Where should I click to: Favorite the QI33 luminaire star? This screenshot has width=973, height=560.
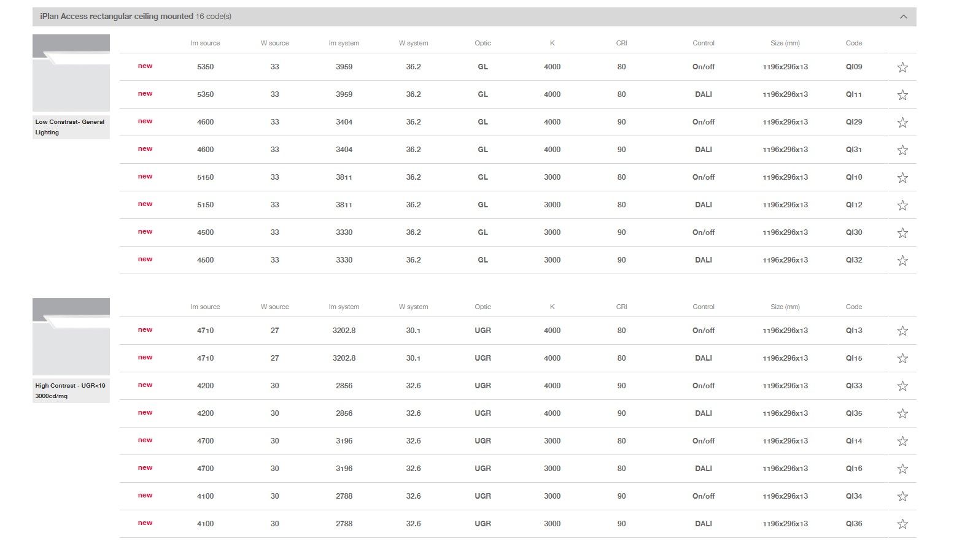[x=902, y=386]
